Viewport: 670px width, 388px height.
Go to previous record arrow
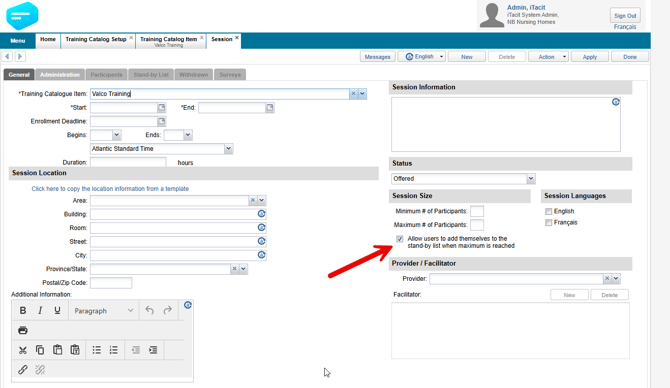click(x=7, y=56)
